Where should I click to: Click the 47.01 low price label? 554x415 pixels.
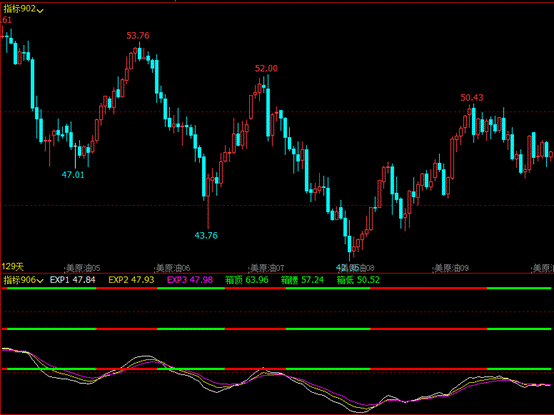point(73,175)
